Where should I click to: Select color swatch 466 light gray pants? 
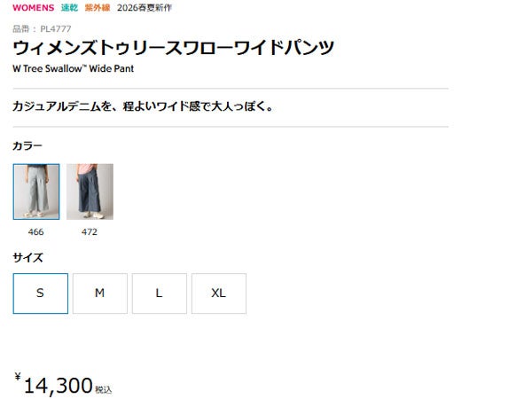(36, 192)
